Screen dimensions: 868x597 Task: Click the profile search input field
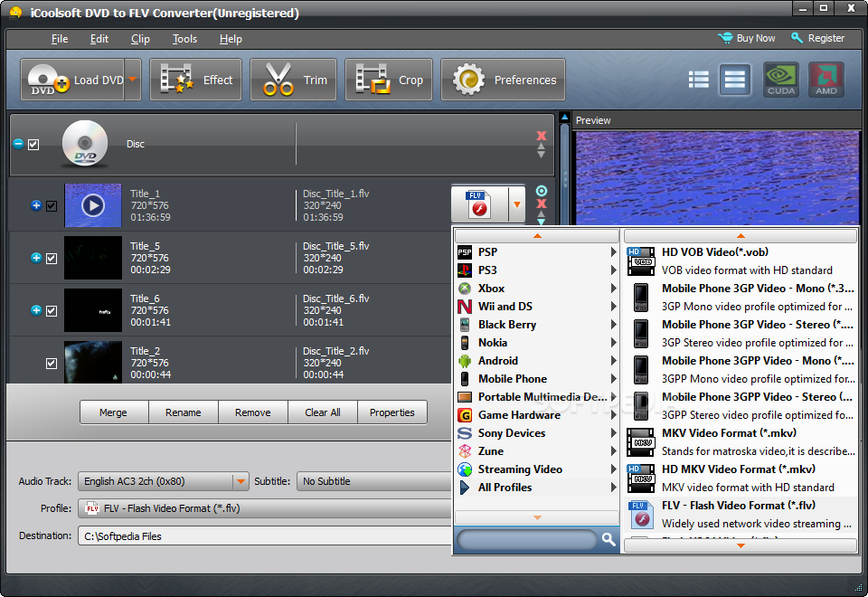pos(527,539)
